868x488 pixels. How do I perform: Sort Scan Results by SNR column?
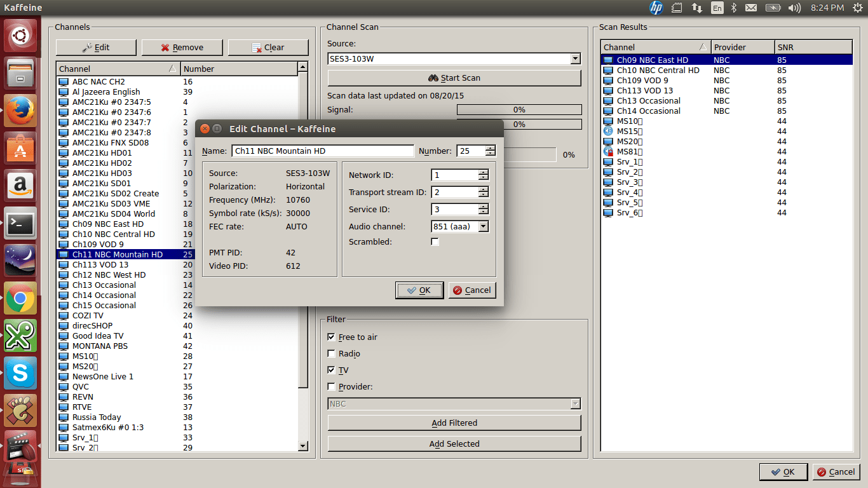[813, 47]
